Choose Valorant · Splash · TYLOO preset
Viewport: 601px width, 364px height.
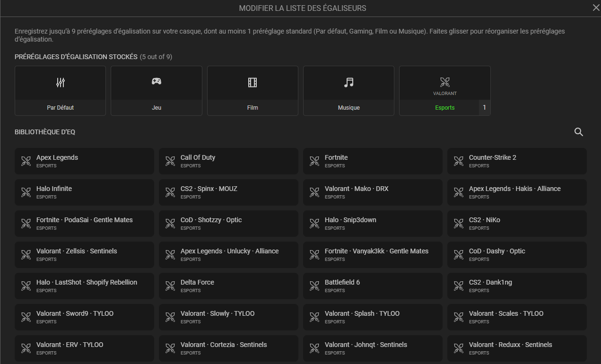(373, 317)
